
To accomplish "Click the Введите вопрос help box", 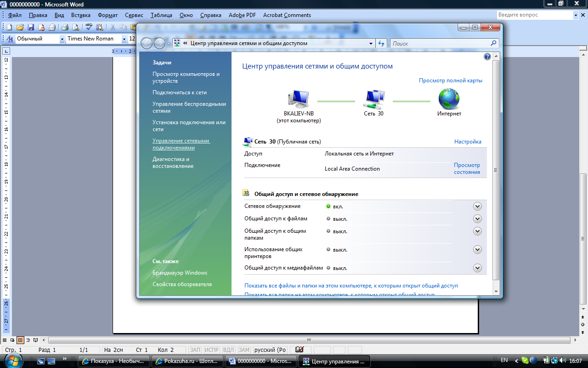I will (535, 15).
